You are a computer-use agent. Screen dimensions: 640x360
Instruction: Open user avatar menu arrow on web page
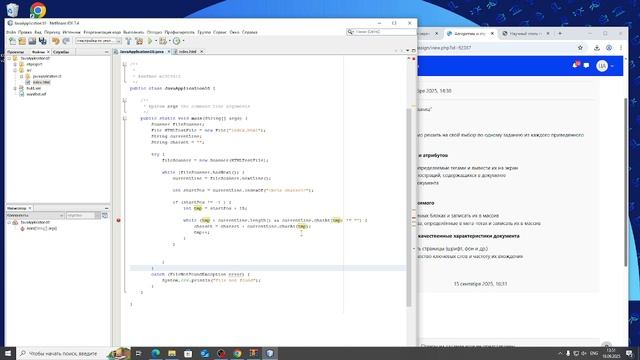(611, 66)
